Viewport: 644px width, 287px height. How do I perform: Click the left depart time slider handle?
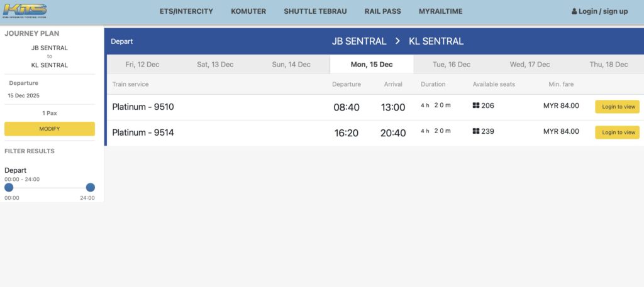coord(9,187)
